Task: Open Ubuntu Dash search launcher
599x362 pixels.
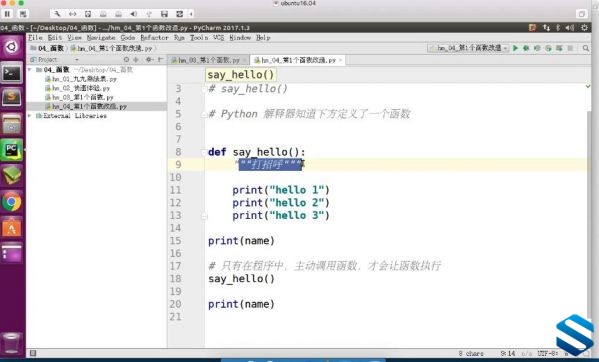Action: coord(12,47)
